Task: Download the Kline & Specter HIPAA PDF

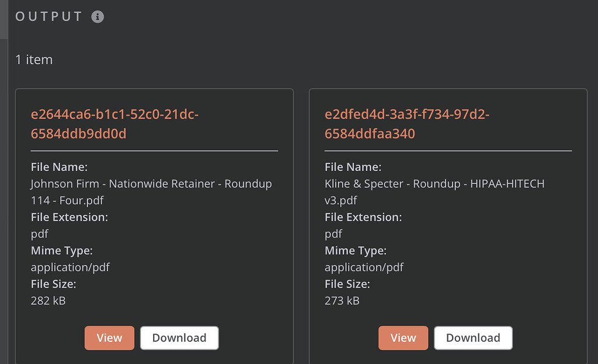Action: coord(473,338)
